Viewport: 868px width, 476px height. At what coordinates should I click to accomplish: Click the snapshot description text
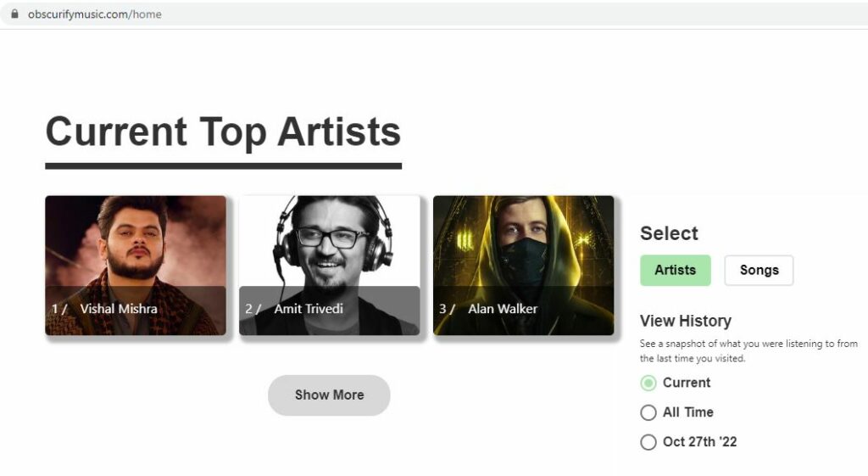click(x=748, y=351)
